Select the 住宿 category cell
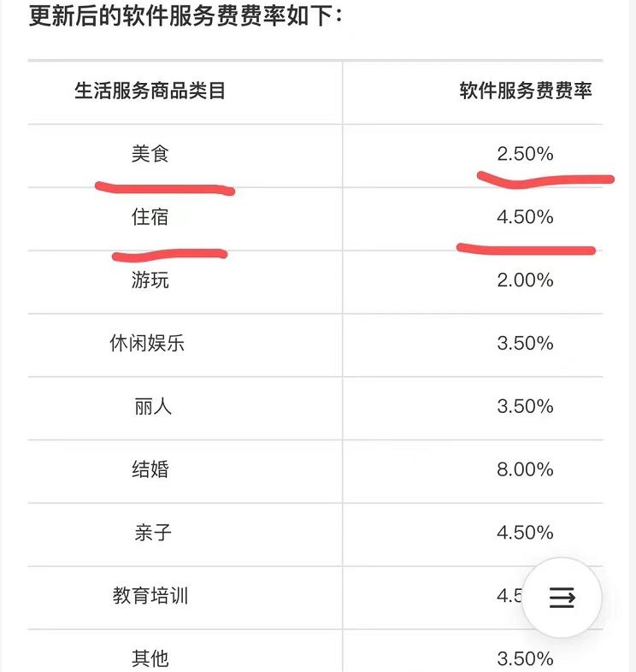 [x=150, y=217]
